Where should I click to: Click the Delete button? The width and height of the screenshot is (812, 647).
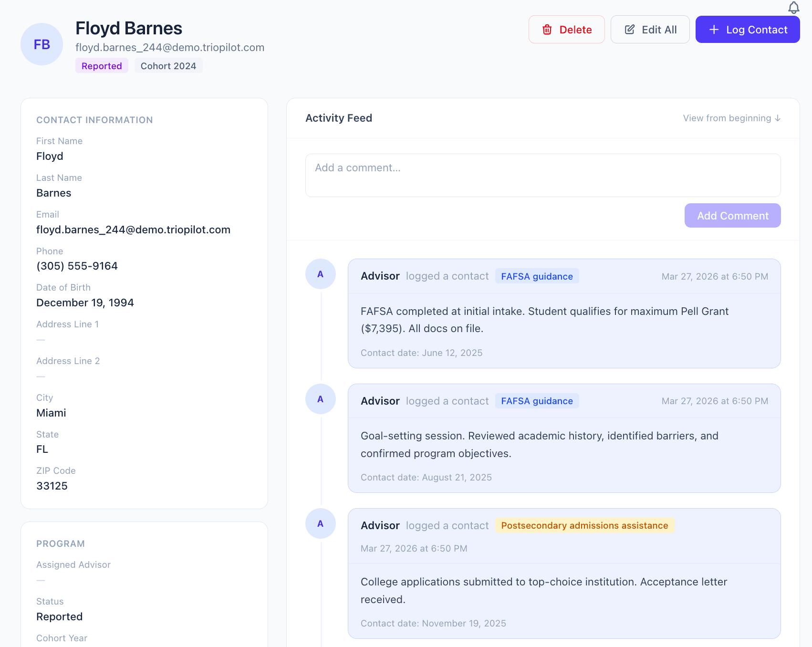click(566, 30)
